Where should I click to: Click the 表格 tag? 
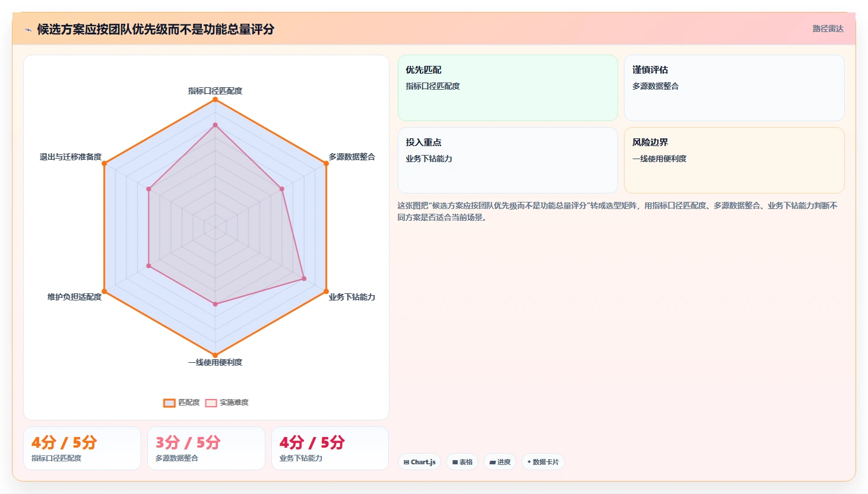click(462, 462)
